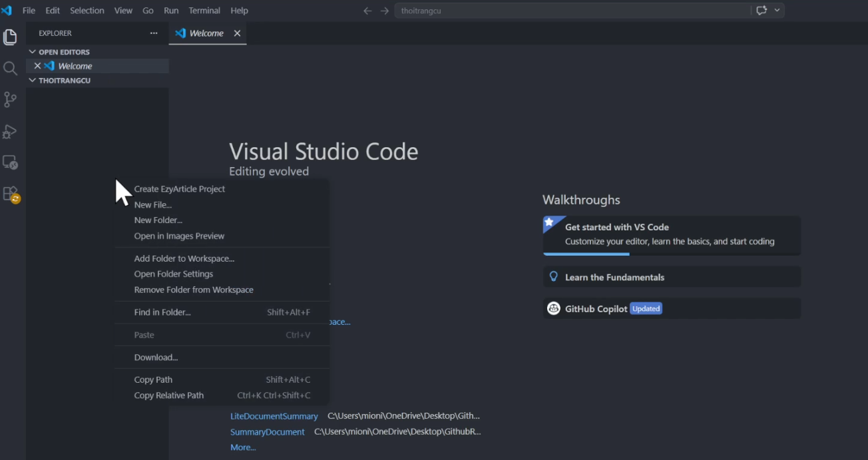Open Learn the Fundamentals walkthrough
868x460 pixels.
672,277
